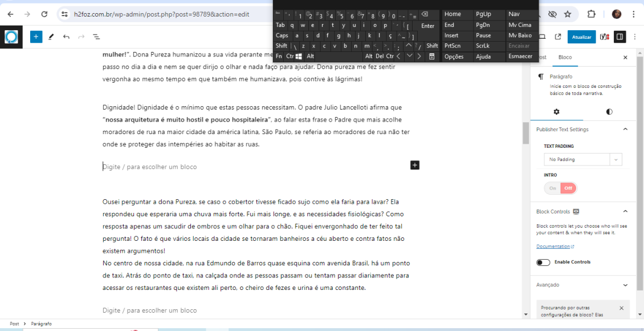The width and height of the screenshot is (644, 331).
Task: Select the pencil Tools icon
Action: coord(51,37)
